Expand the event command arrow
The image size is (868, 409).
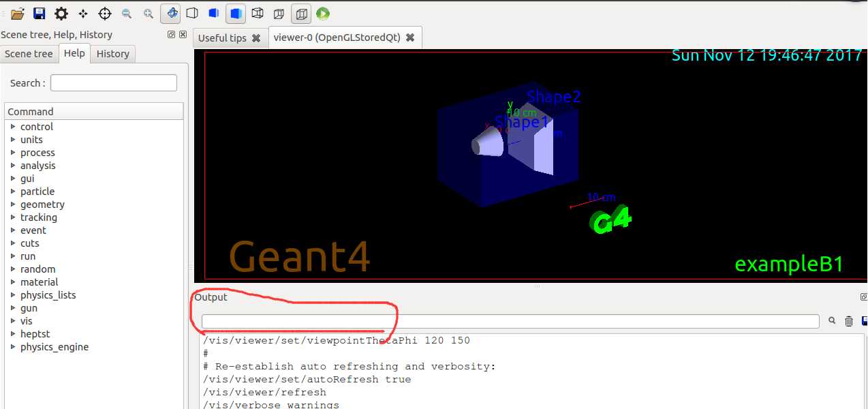click(13, 230)
